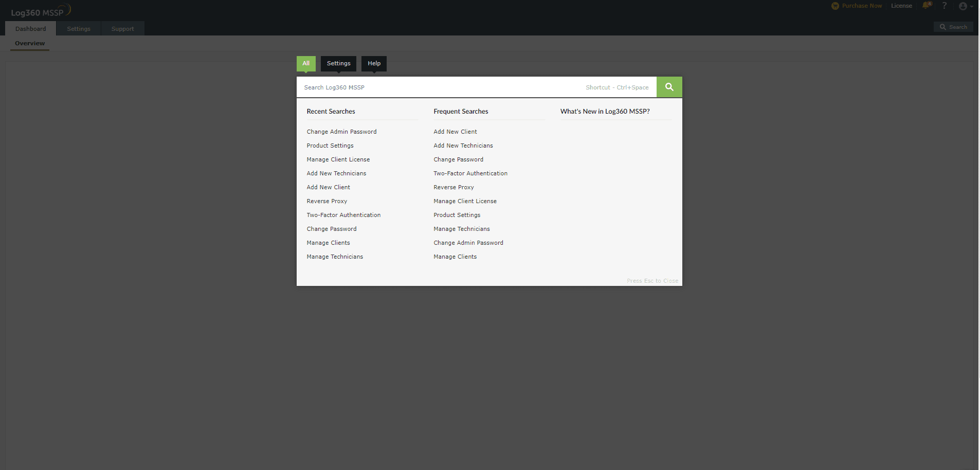Open Change Password under Frequent Searches
980x470 pixels.
[458, 159]
